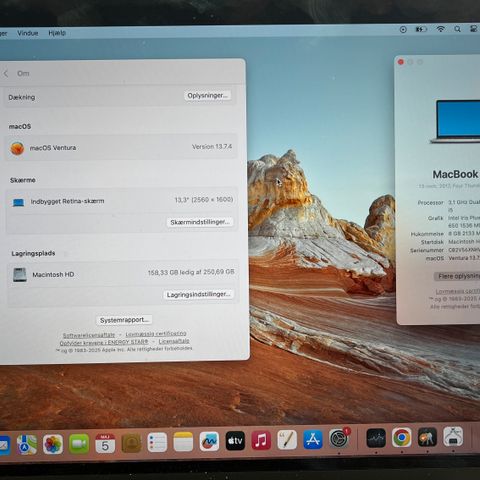Open Spotlight search magnifier icon
480x480 pixels.
click(458, 29)
